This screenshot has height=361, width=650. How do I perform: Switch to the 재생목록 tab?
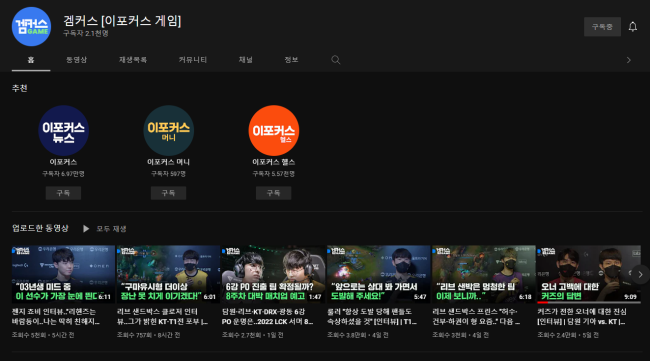pos(133,60)
